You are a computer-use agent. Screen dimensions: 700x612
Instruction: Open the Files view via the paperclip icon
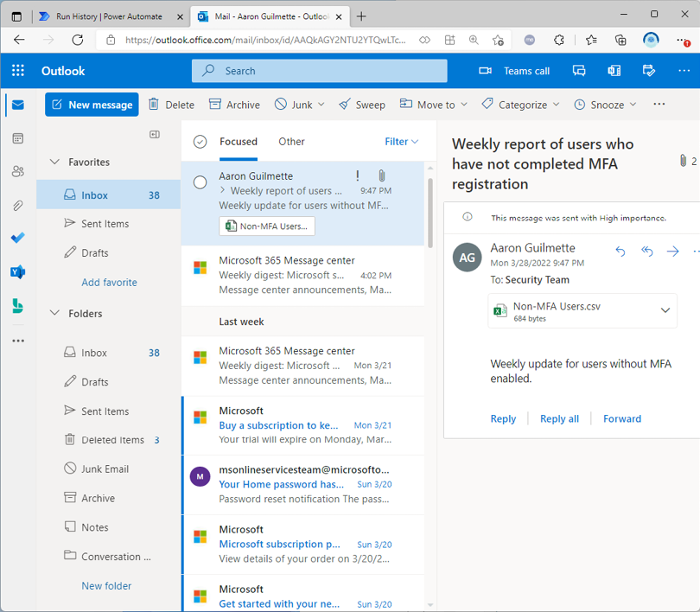point(17,206)
